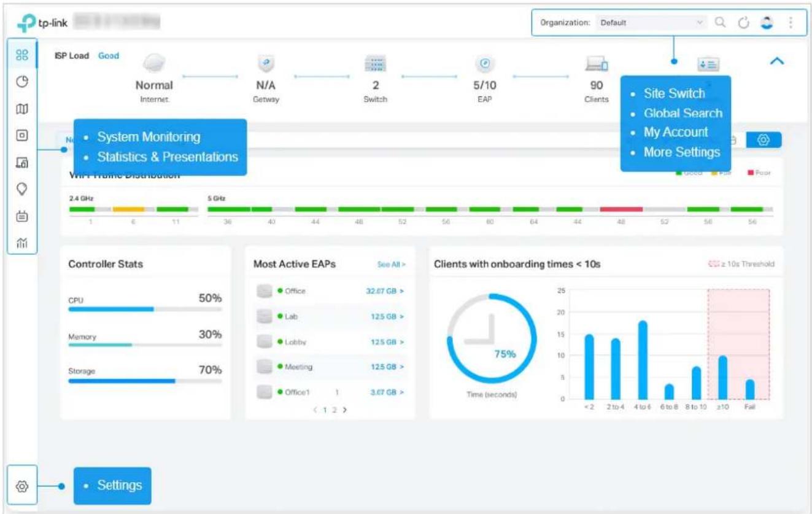This screenshot has height=514, width=812.
Task: Click the Fail bar in onboarding chart
Action: 750,389
